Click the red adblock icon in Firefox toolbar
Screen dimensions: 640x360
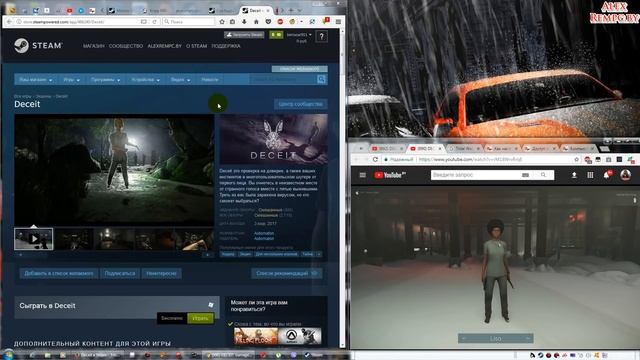[280, 22]
